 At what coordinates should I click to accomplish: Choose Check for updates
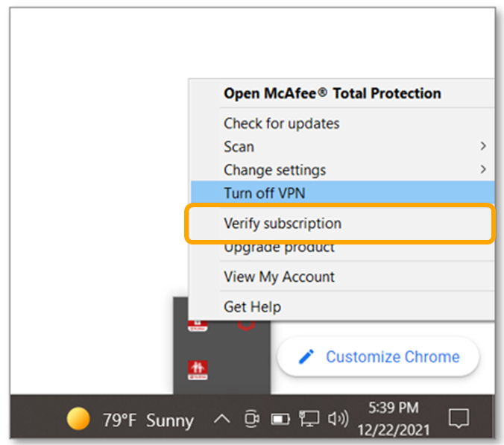pos(281,123)
